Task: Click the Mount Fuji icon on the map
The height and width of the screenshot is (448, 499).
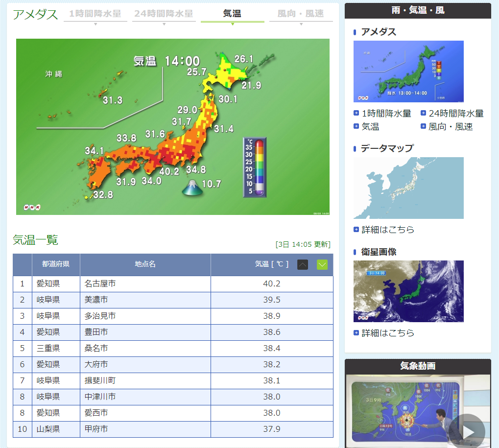Action: (x=192, y=188)
